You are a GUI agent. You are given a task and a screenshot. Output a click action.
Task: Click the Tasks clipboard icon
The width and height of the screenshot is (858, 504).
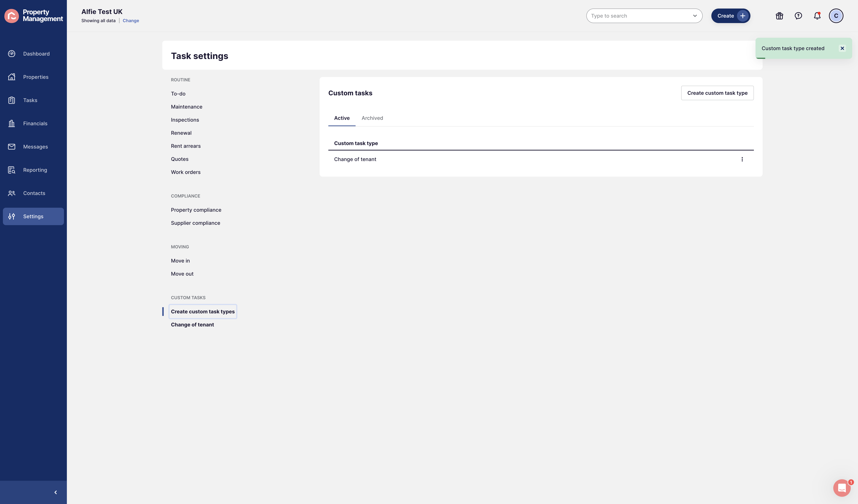pyautogui.click(x=12, y=100)
